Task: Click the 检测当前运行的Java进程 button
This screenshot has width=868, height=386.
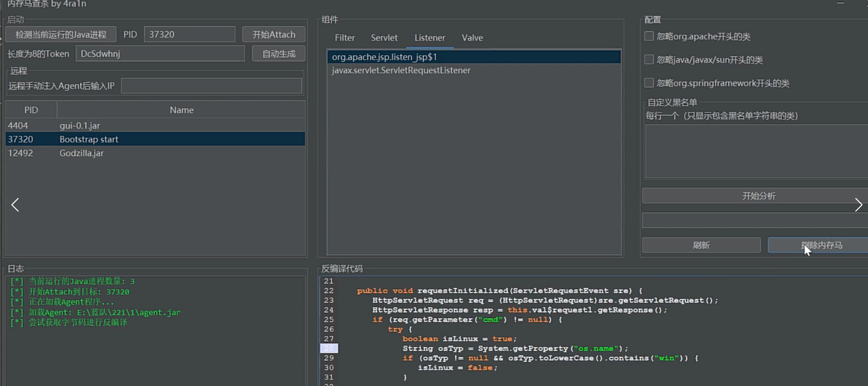Action: pos(61,35)
